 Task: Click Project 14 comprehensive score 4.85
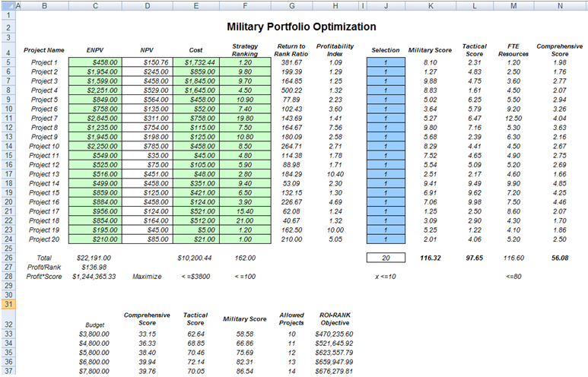point(560,184)
